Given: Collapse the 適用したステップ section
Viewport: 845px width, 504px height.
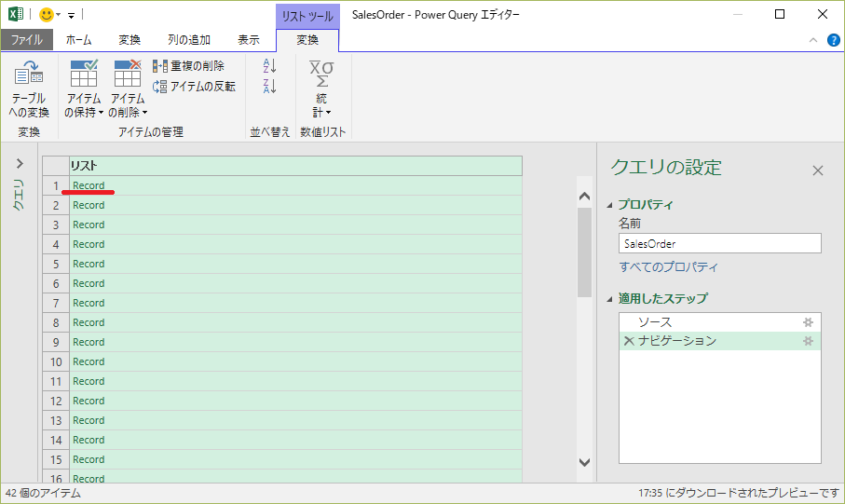Looking at the screenshot, I should [610, 299].
